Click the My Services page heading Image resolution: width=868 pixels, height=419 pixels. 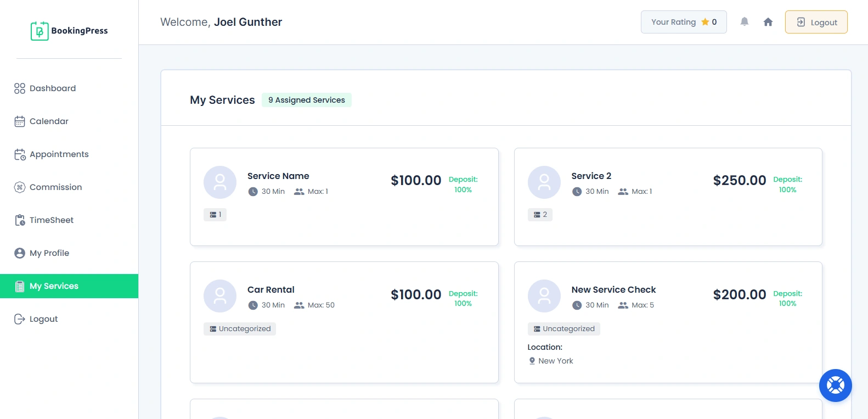tap(222, 100)
